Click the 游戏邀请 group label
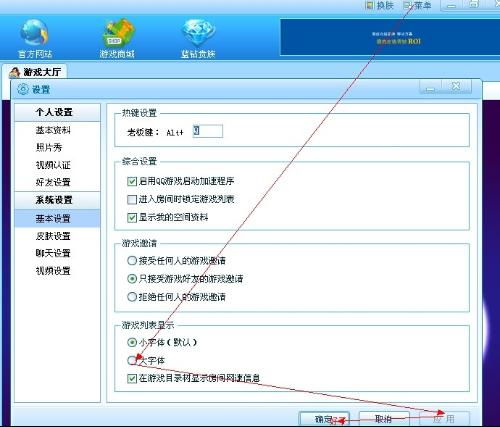Image resolution: width=500 pixels, height=427 pixels. tap(139, 243)
